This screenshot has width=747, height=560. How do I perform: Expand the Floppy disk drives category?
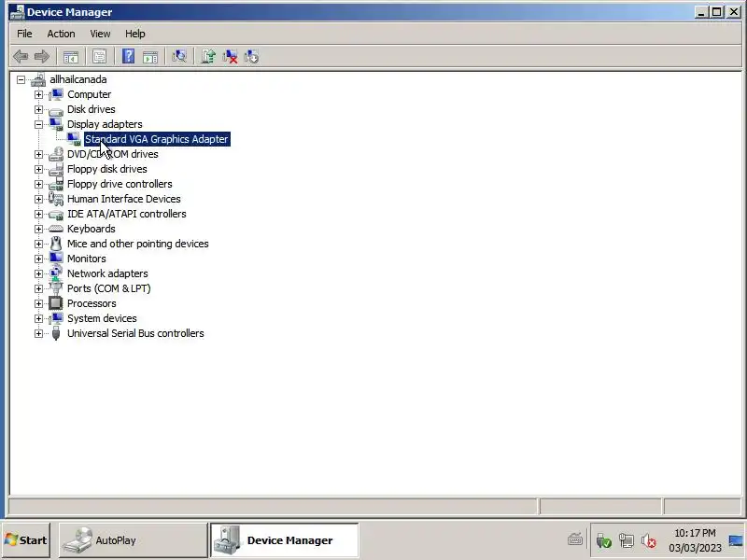click(x=38, y=169)
